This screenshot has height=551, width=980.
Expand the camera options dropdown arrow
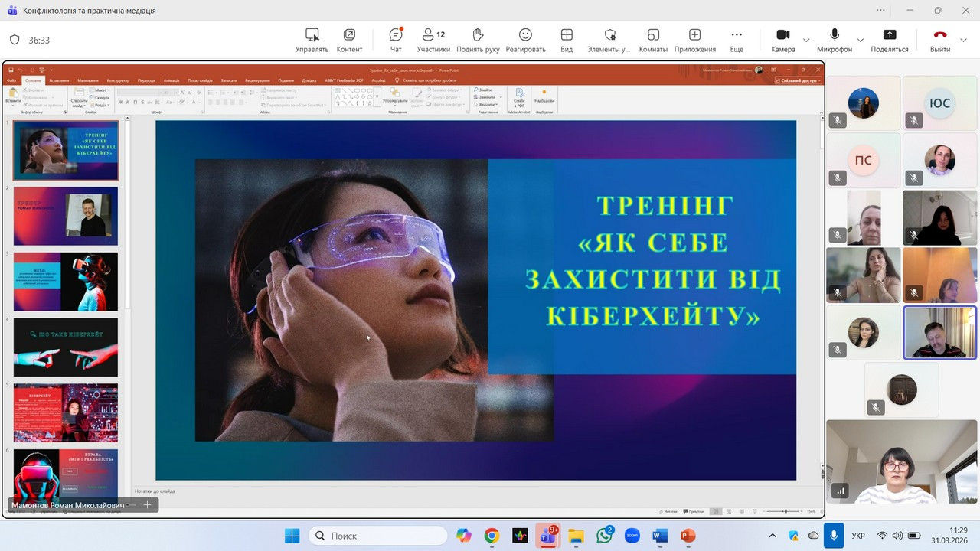point(806,40)
